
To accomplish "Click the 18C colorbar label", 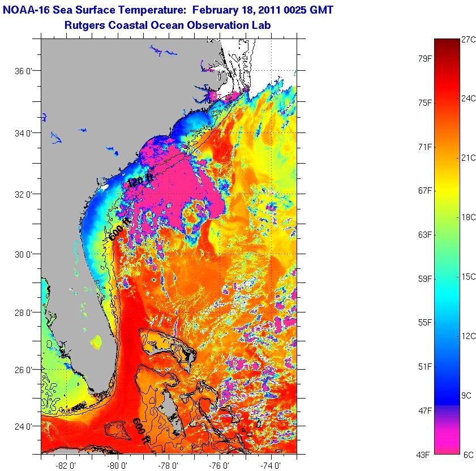I will coord(469,217).
